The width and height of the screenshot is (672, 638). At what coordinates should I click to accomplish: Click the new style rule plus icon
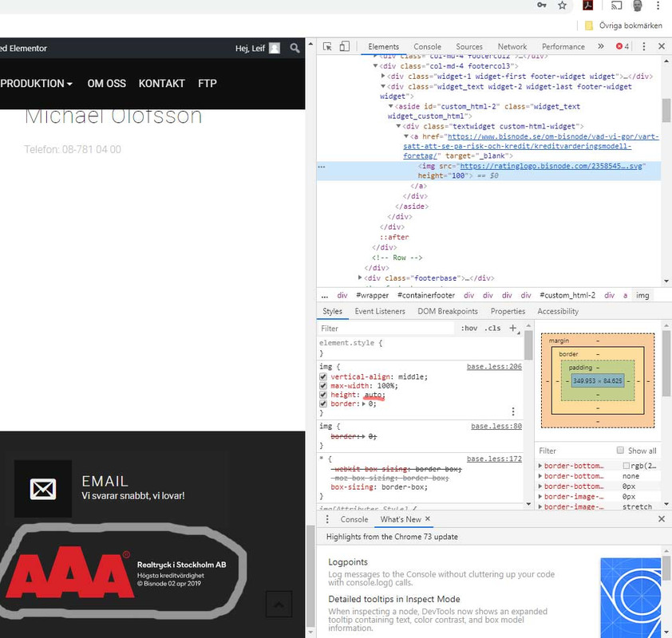coord(513,328)
